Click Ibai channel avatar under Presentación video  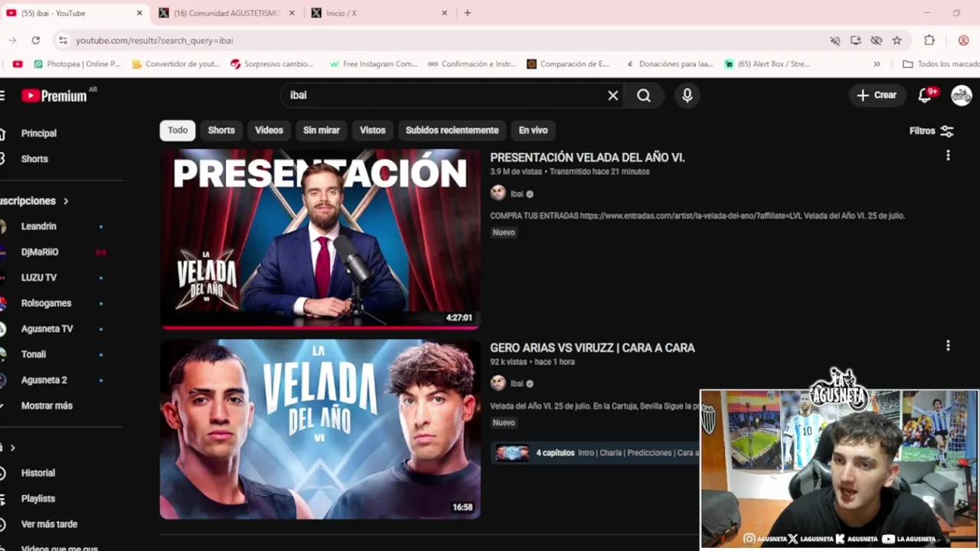pos(498,194)
